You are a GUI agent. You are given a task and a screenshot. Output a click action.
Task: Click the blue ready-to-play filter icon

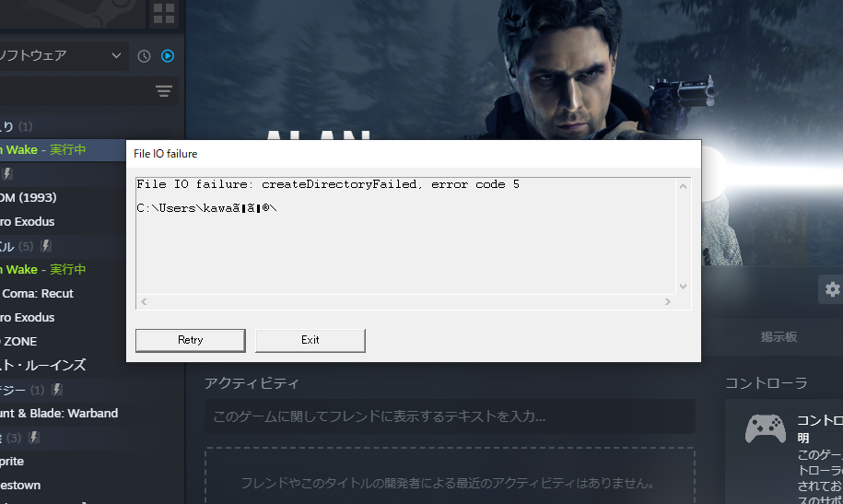168,56
